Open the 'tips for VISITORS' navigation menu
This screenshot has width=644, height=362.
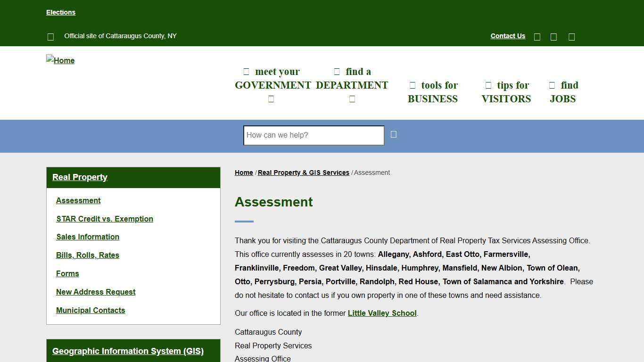click(506, 92)
